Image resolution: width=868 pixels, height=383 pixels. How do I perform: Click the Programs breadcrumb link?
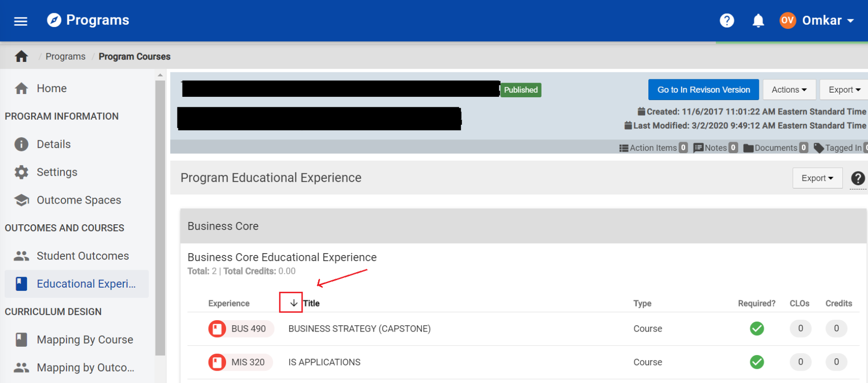tap(66, 56)
